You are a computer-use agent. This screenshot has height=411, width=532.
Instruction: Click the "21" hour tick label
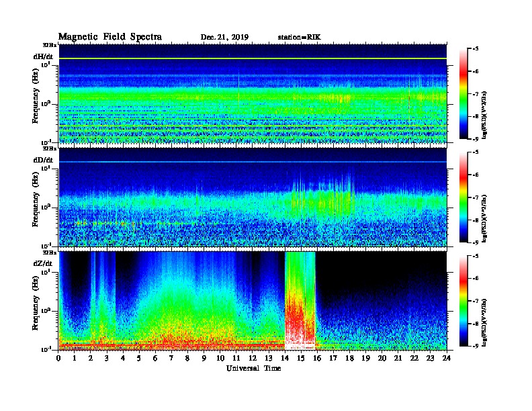[398, 358]
